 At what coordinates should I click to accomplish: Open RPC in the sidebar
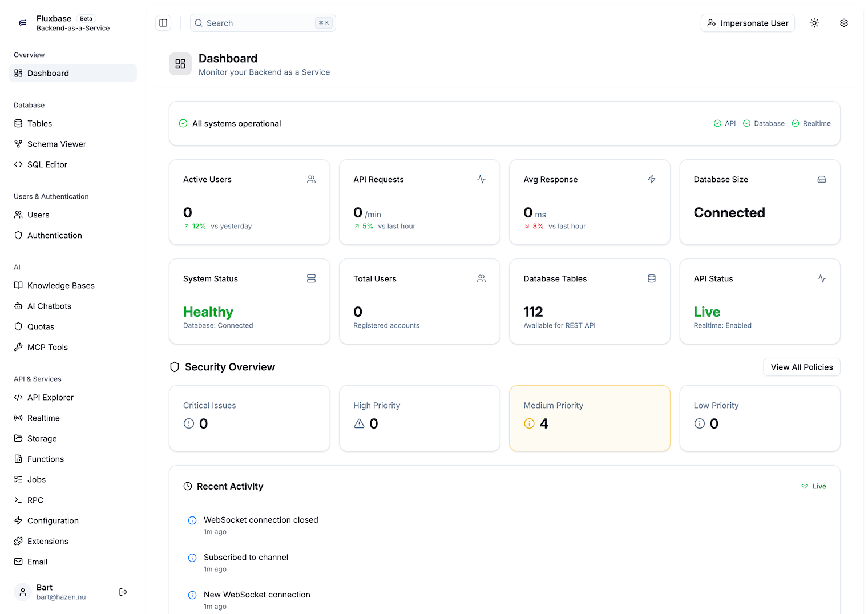(73, 500)
